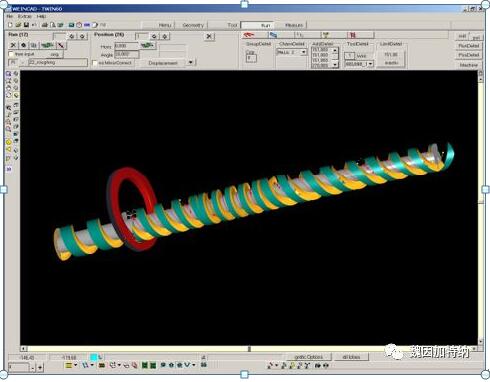Expand the ChainDetail combo box
Image resolution: width=490 pixels, height=382 pixels.
pos(303,52)
